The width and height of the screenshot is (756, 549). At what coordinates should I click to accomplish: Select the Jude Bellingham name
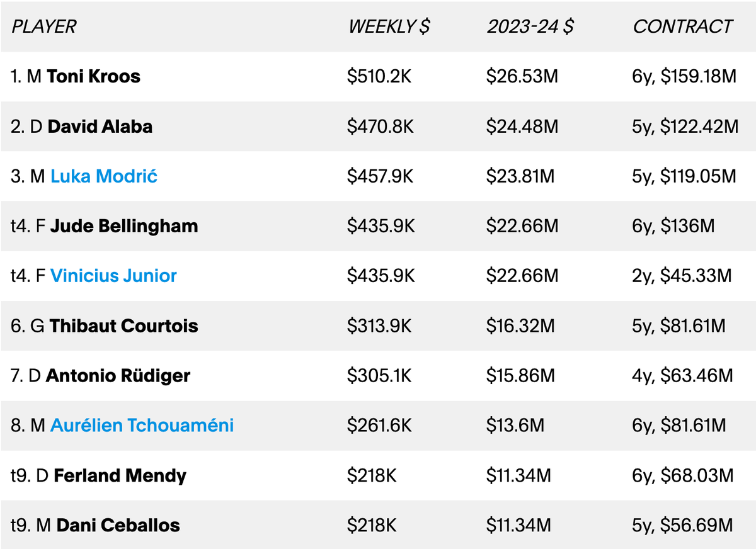(124, 226)
